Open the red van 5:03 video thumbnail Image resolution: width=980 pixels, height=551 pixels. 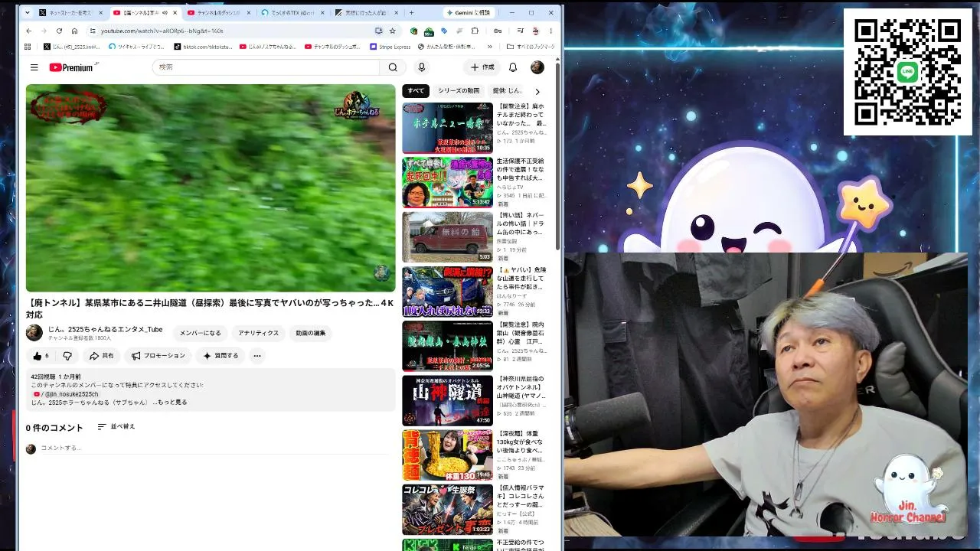pos(448,237)
